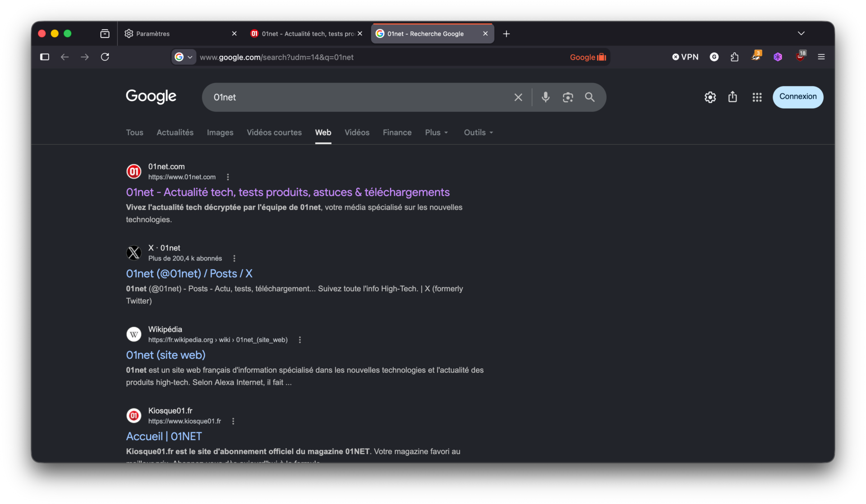Open the options for the Kiosque01.fr result
This screenshot has height=504, width=866.
coord(233,421)
